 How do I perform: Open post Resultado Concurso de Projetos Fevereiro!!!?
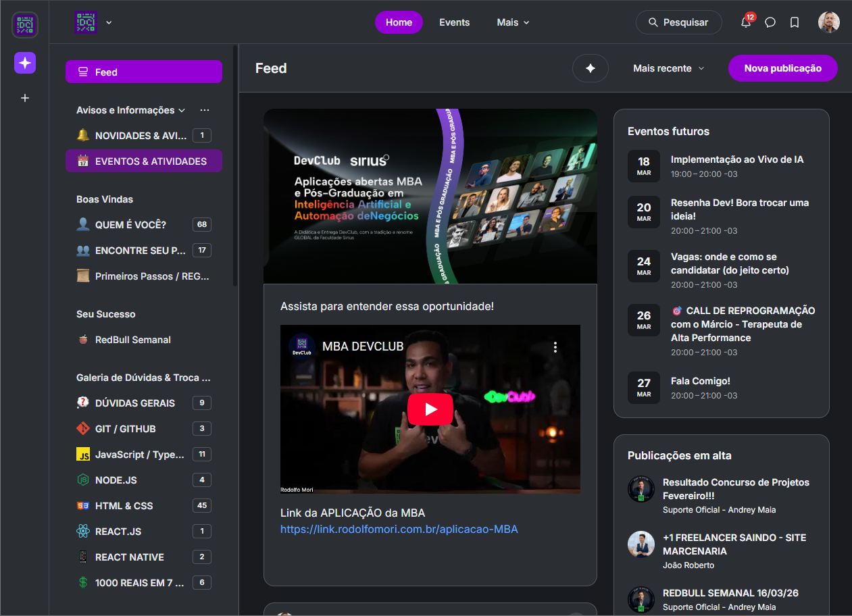click(x=736, y=489)
